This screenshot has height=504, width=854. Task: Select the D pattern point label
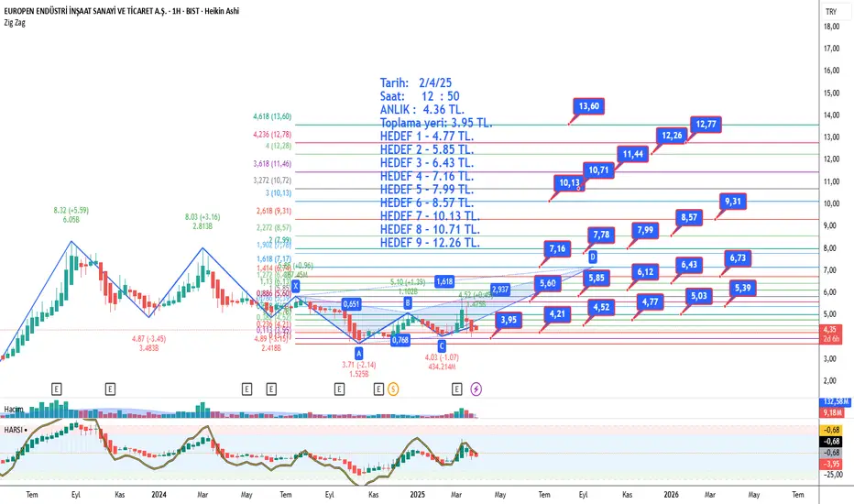pos(593,257)
